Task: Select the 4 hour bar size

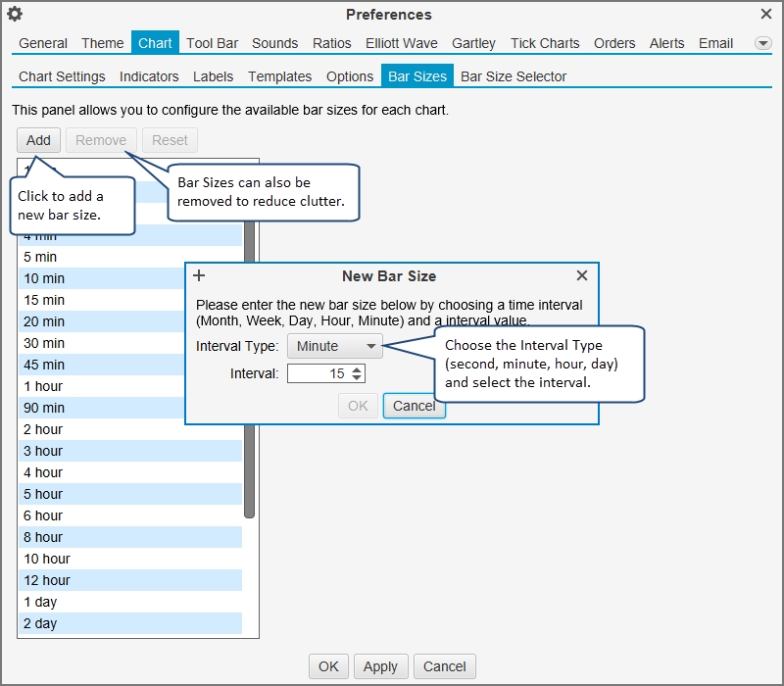Action: click(130, 472)
